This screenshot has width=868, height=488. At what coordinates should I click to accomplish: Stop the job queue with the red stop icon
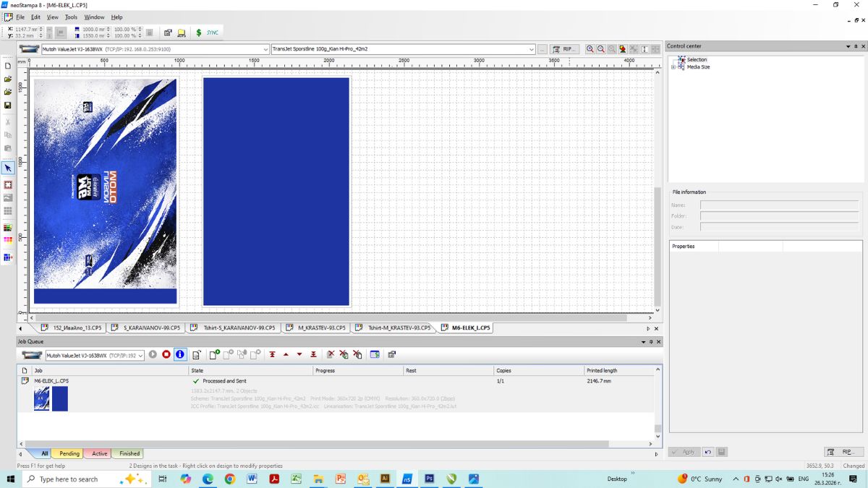click(166, 355)
